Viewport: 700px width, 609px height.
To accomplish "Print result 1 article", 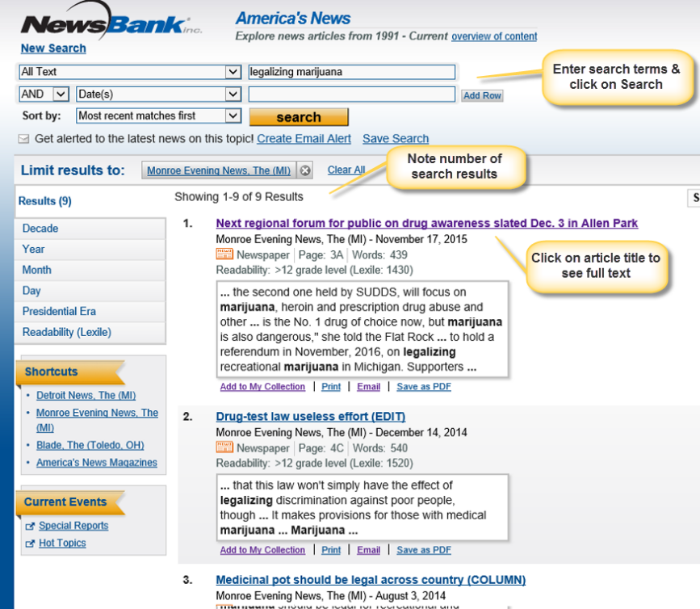I will [x=331, y=387].
